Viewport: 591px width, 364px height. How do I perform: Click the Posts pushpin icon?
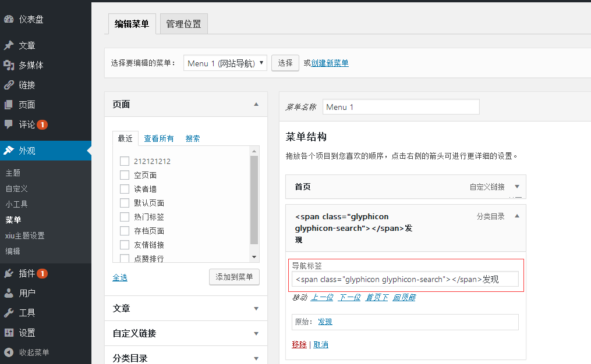[9, 45]
